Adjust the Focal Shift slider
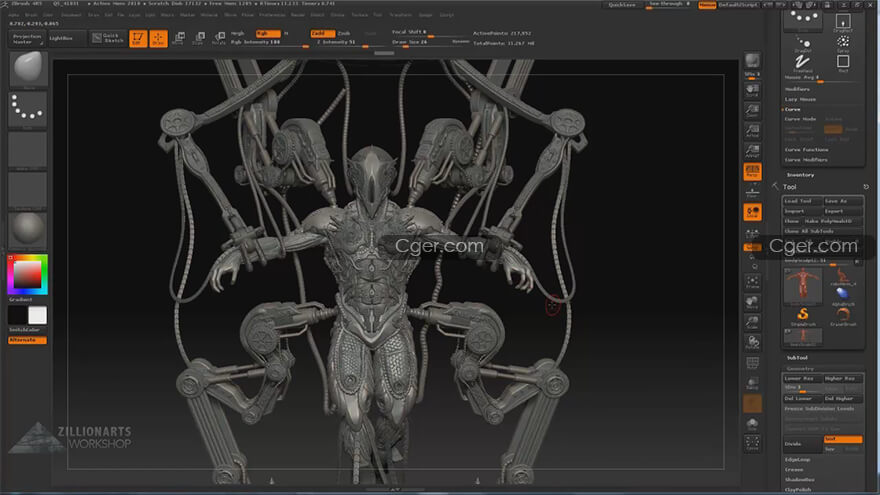This screenshot has width=880, height=495. point(429,32)
